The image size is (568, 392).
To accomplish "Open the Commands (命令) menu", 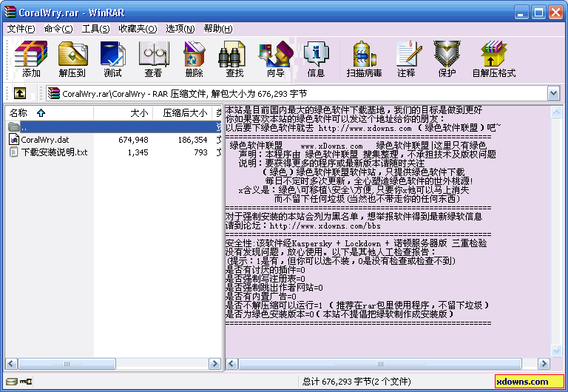I will pyautogui.click(x=58, y=29).
